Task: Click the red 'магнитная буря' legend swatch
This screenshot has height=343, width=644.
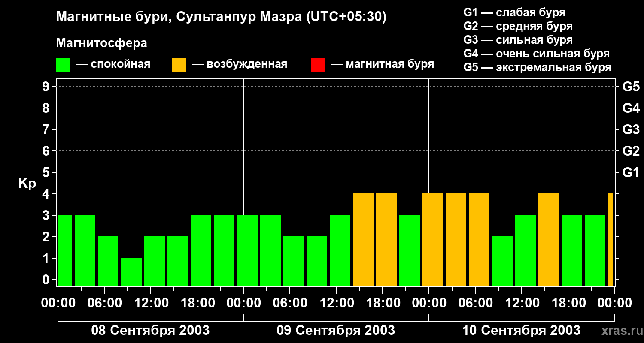Action: point(318,65)
